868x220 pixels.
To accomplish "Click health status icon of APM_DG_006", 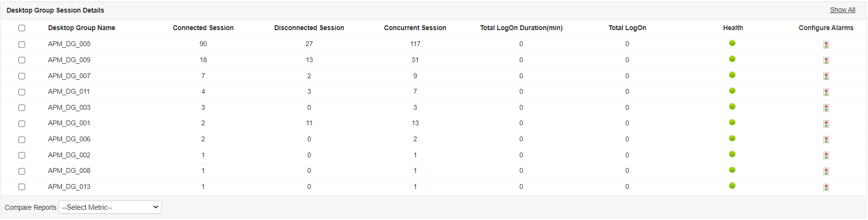I will (732, 138).
